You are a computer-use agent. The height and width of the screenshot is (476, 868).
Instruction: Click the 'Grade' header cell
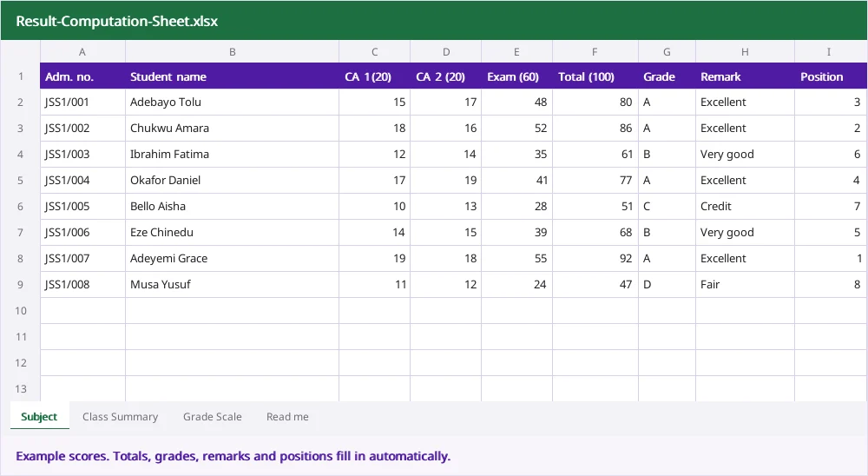[667, 76]
